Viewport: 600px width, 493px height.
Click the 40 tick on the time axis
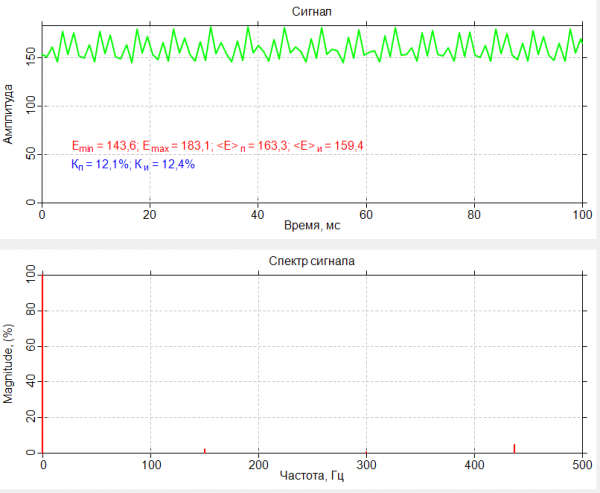(258, 214)
